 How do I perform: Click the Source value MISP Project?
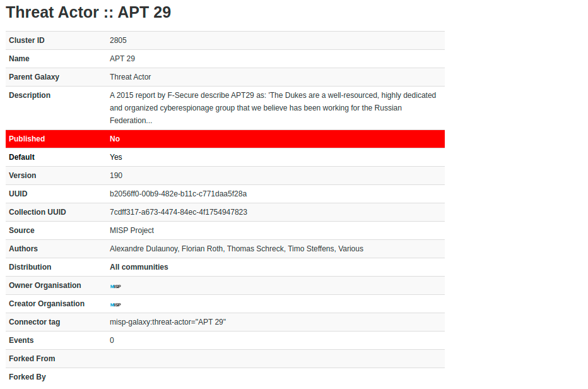132,230
